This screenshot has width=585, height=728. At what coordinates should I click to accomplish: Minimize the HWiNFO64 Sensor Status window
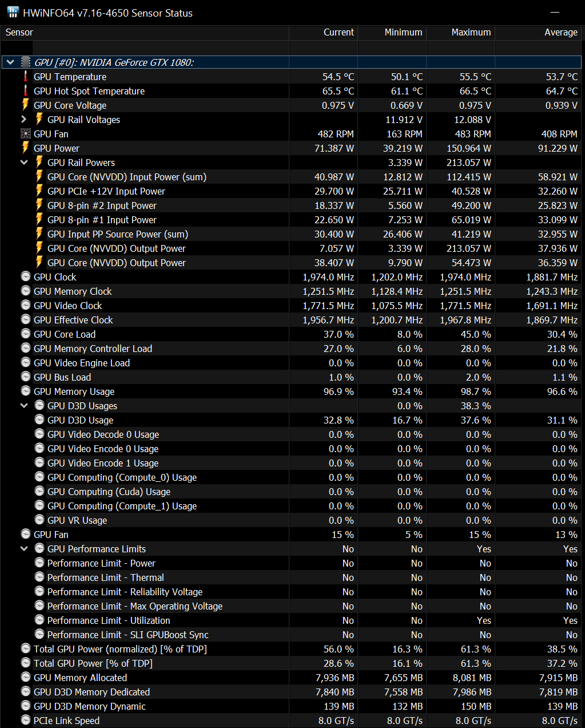[x=555, y=13]
